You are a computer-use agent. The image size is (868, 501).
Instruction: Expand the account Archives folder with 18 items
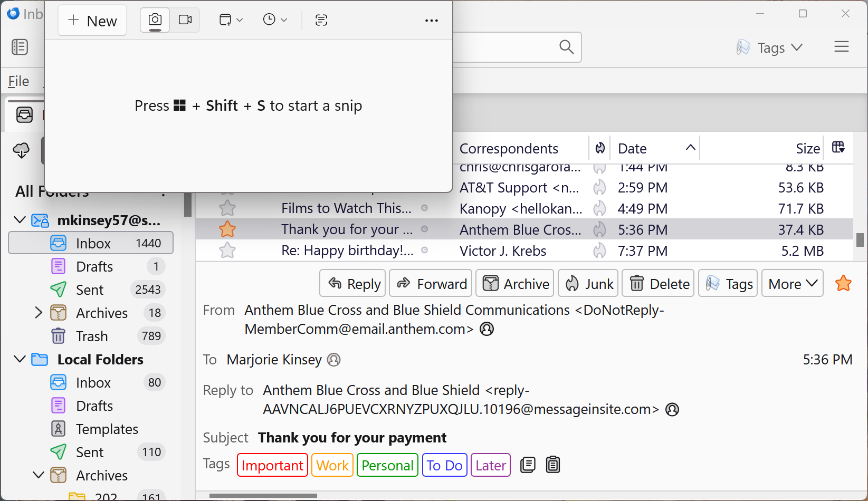[x=38, y=313]
